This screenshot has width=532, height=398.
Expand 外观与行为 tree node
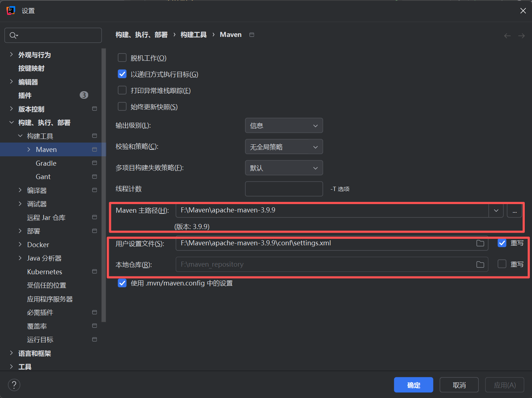[x=11, y=55]
